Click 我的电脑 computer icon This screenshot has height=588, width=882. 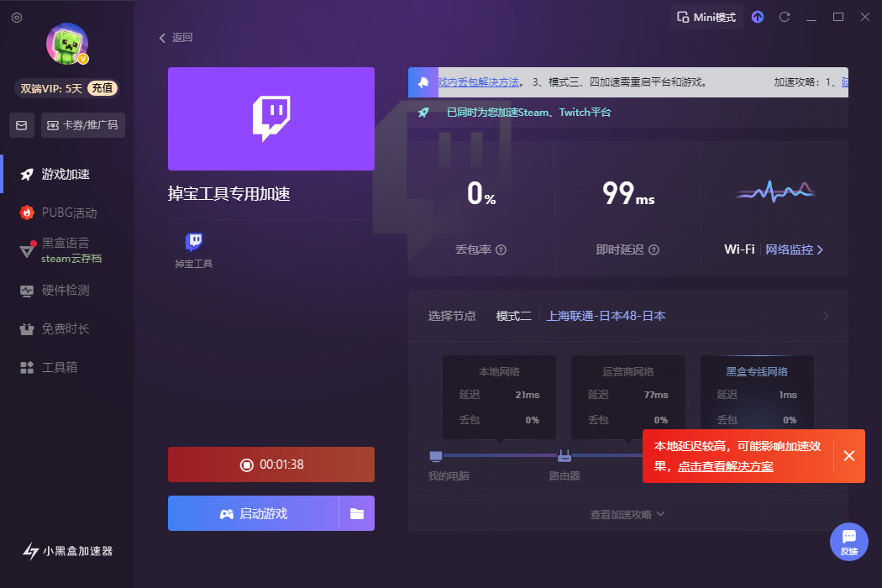coord(436,456)
